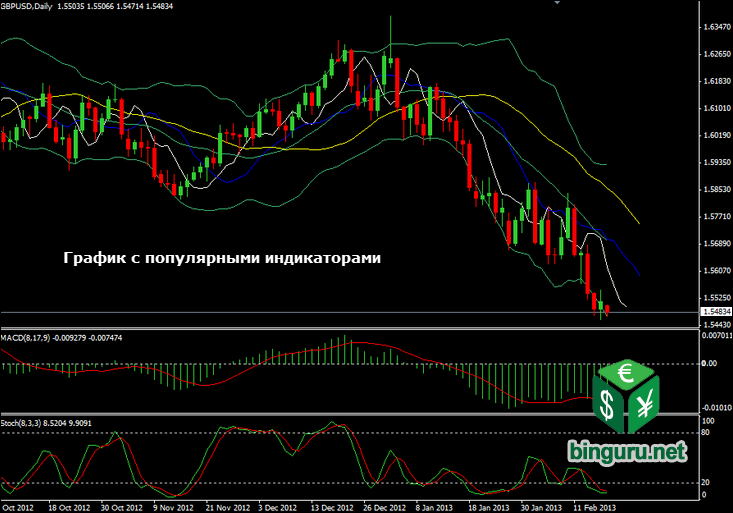This screenshot has width=733, height=513.
Task: Click the Stochastic 80 level label
Action: click(706, 433)
